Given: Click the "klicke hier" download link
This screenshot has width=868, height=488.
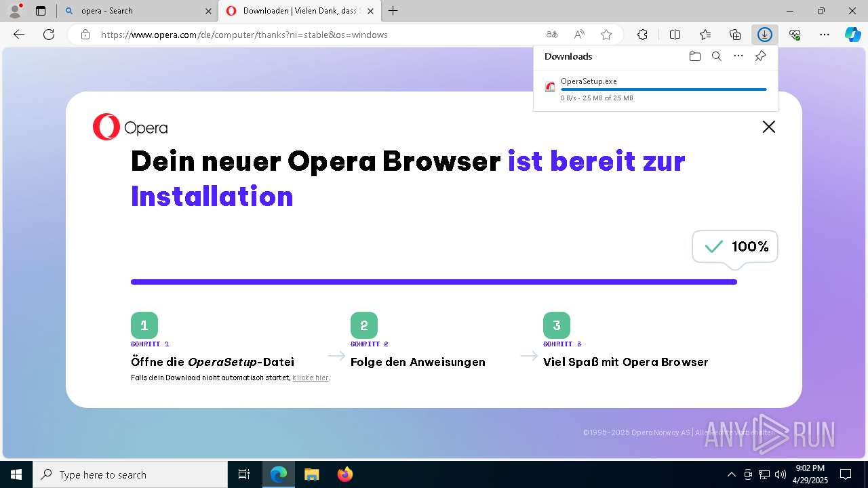Looking at the screenshot, I should tap(311, 378).
